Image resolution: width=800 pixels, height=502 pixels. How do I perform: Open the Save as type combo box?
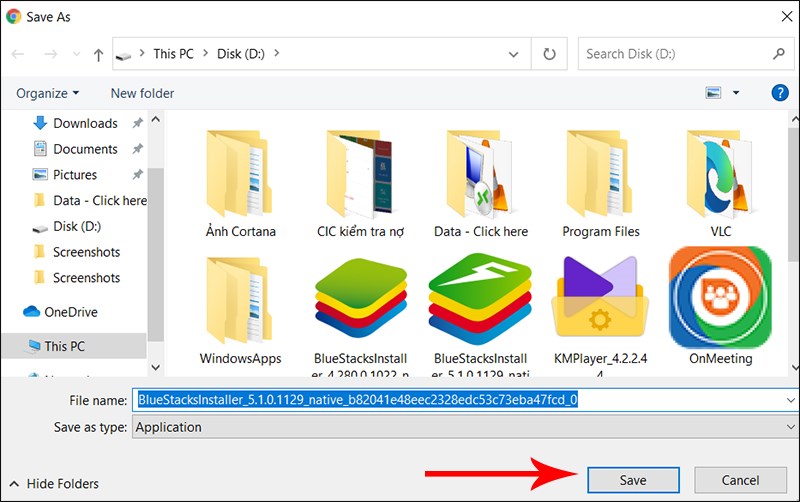[465, 426]
